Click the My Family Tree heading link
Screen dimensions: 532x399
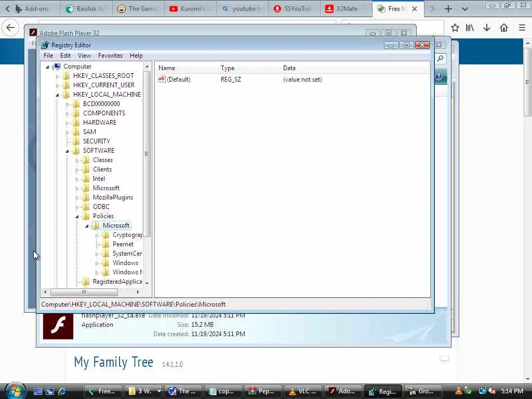click(x=114, y=362)
